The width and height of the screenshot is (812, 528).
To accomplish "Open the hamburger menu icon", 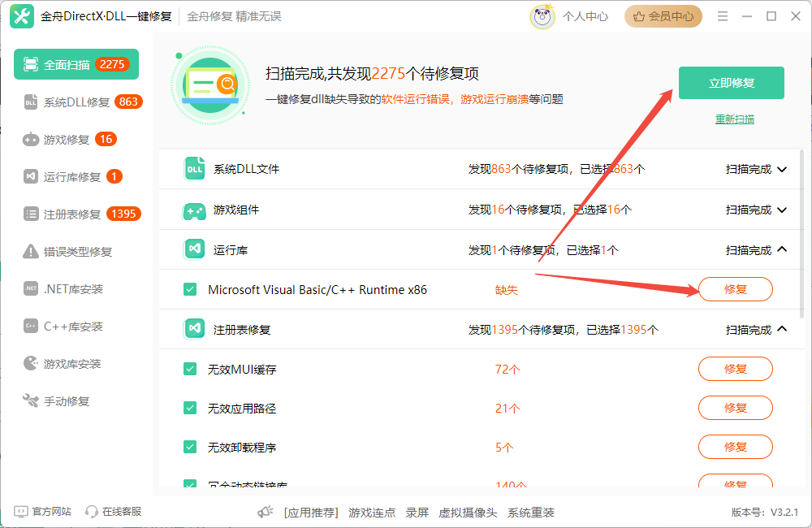I will click(723, 16).
